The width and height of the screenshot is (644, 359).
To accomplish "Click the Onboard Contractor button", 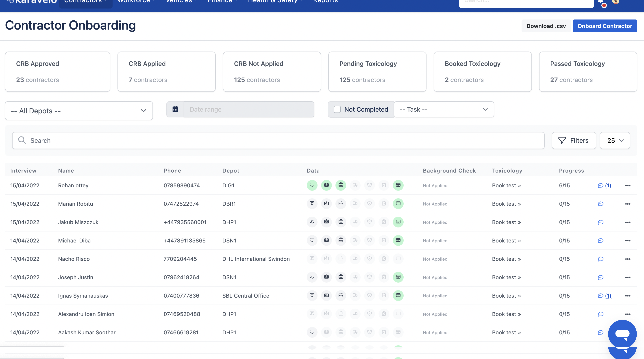I will [605, 26].
